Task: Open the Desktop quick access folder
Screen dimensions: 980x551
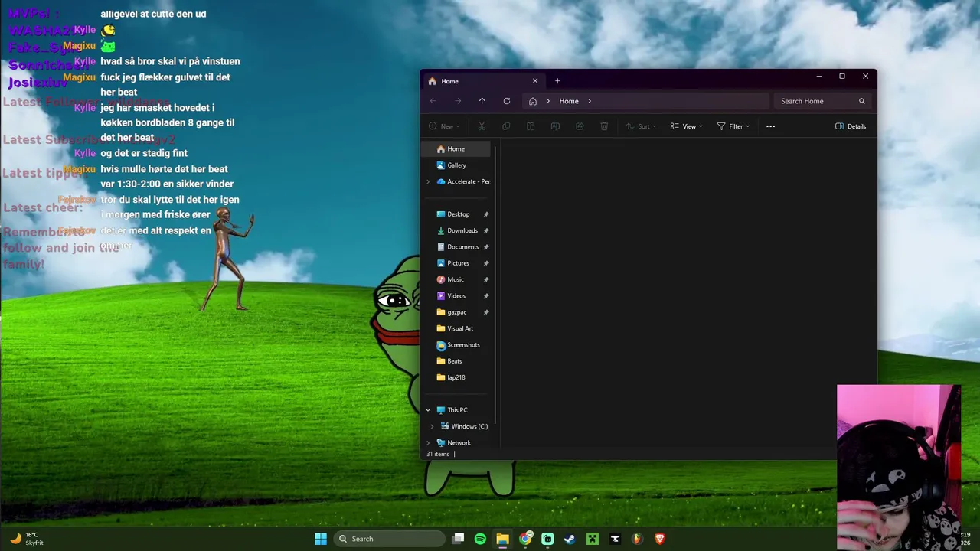Action: coord(458,214)
